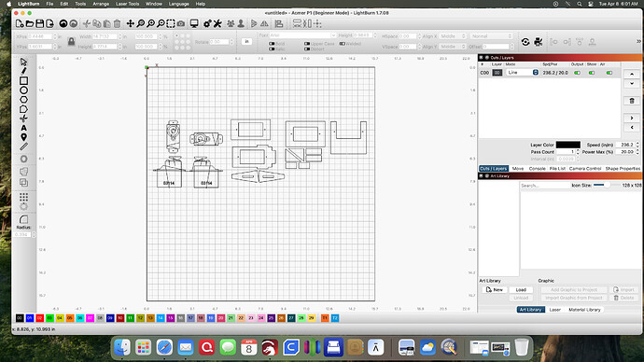This screenshot has height=362, width=644.
Task: Toggle the Italic text switch
Action: [272, 49]
